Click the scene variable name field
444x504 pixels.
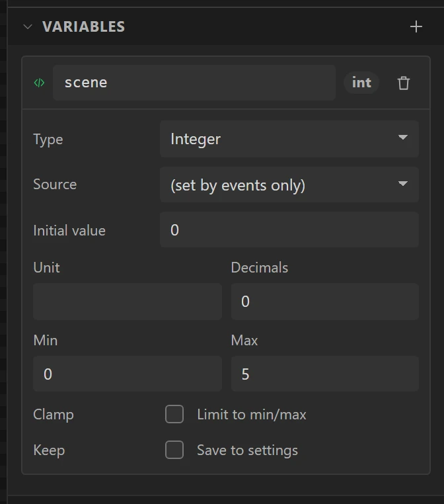coord(194,83)
